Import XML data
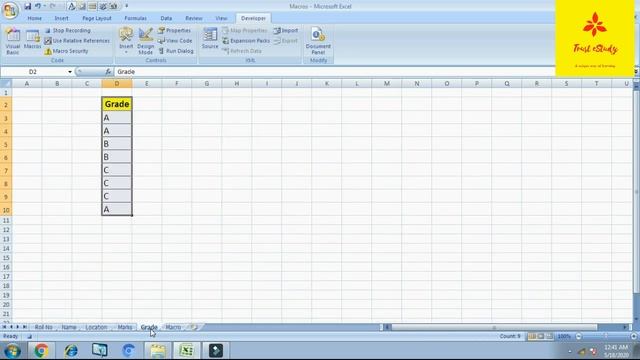The image size is (640, 360). click(x=286, y=30)
